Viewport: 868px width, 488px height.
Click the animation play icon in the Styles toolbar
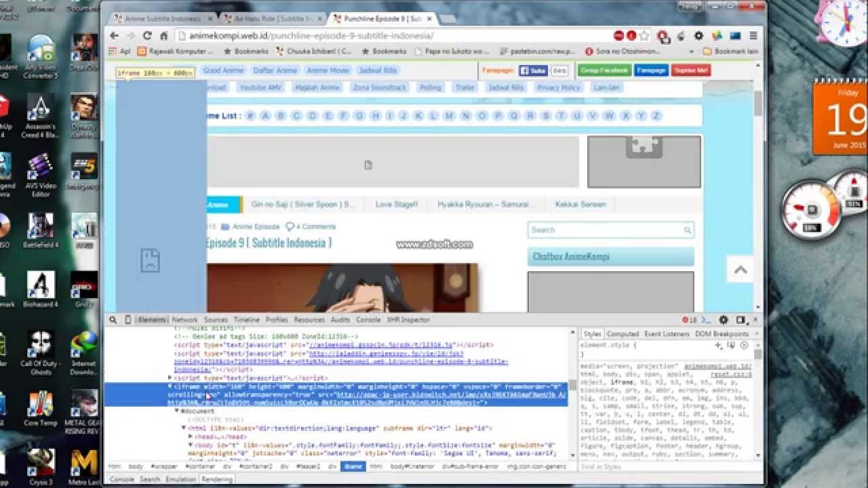point(744,346)
